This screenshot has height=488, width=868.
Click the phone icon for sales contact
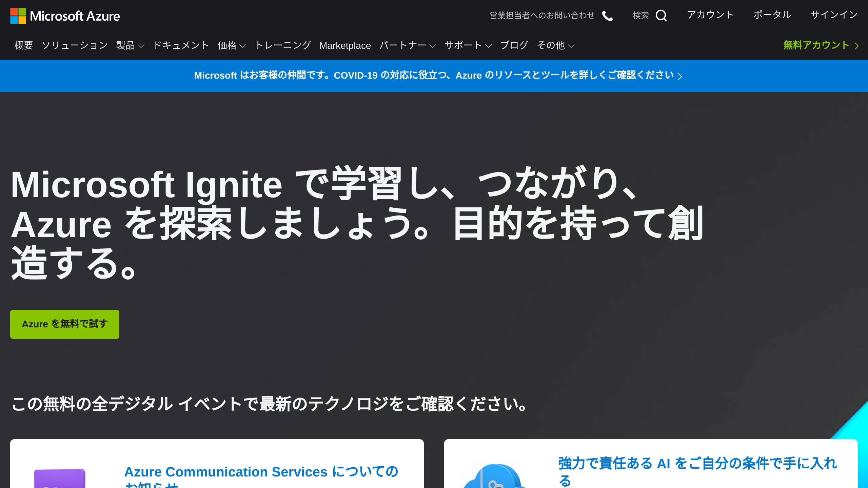pyautogui.click(x=607, y=16)
